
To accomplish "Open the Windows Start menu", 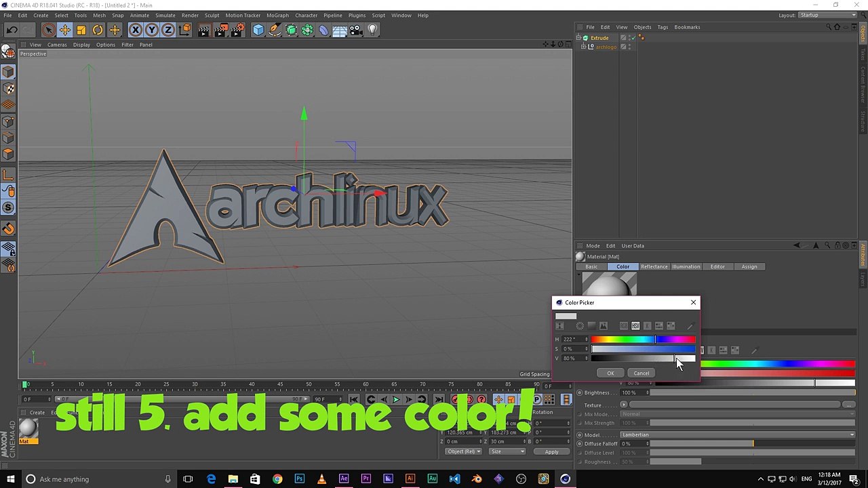I will tap(11, 479).
